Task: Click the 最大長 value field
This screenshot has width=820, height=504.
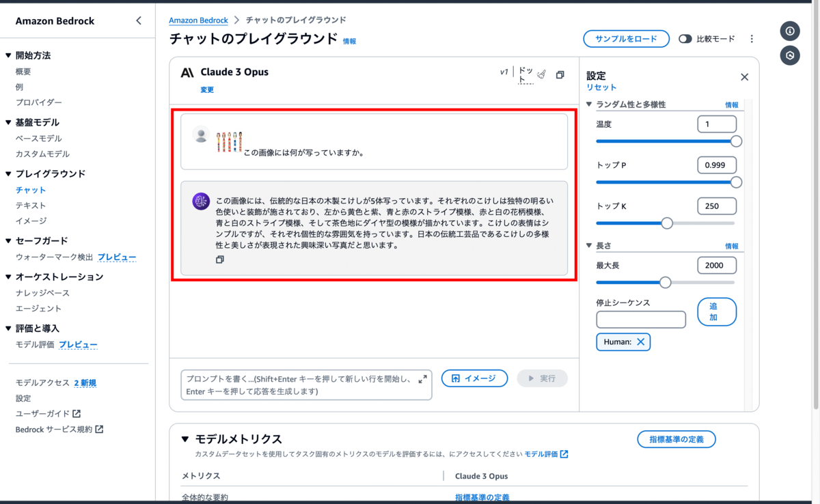Action: pyautogui.click(x=717, y=265)
